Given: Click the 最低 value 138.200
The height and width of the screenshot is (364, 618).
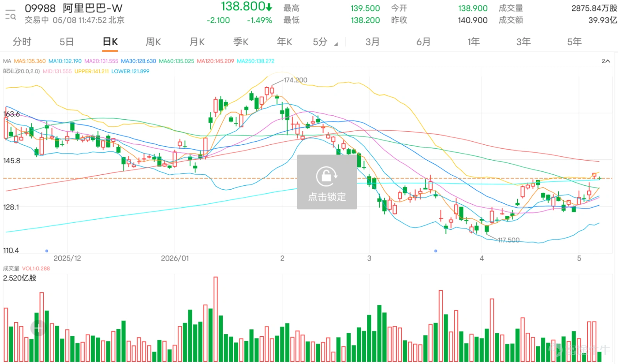Looking at the screenshot, I should coord(365,20).
